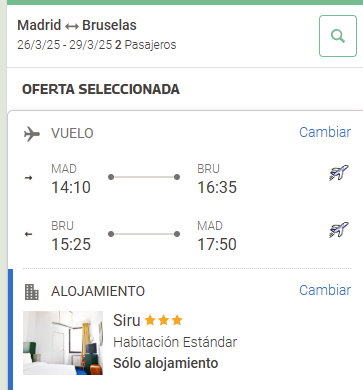Select the 16:35 BRU arrival time
The height and width of the screenshot is (390, 363).
click(x=217, y=187)
